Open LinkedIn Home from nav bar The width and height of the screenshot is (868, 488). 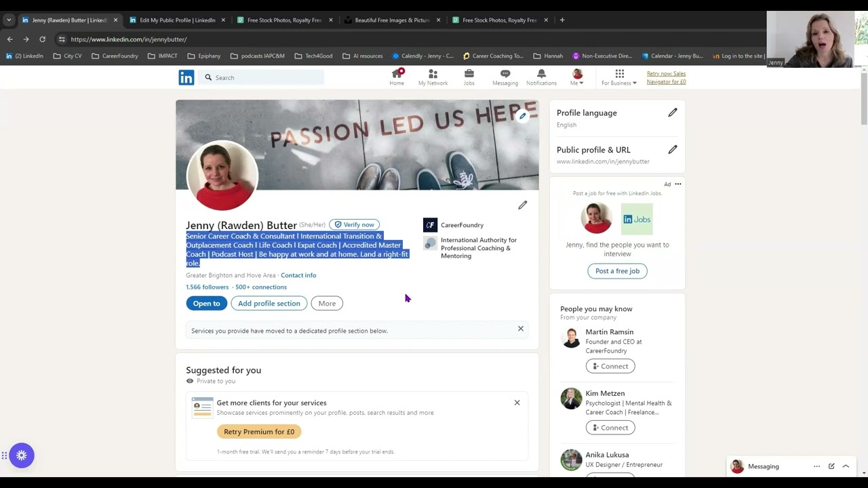pyautogui.click(x=397, y=77)
